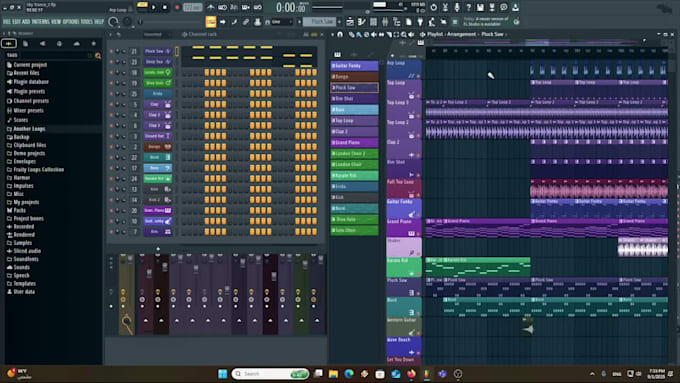Open the ADD menu

point(26,21)
